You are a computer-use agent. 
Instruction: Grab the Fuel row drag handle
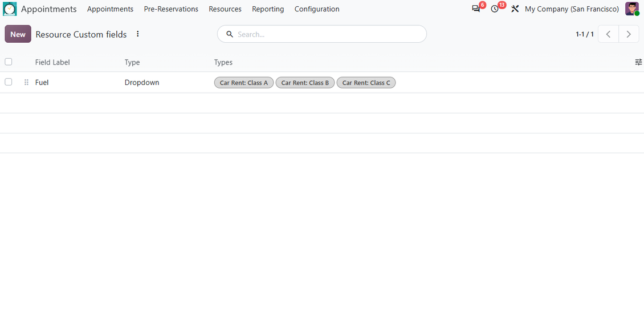point(26,83)
